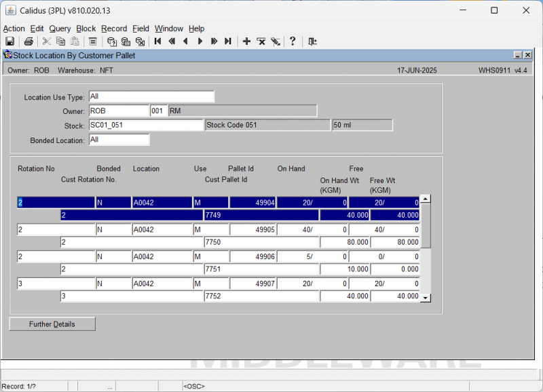
Task: Open the Help menu
Action: (196, 28)
